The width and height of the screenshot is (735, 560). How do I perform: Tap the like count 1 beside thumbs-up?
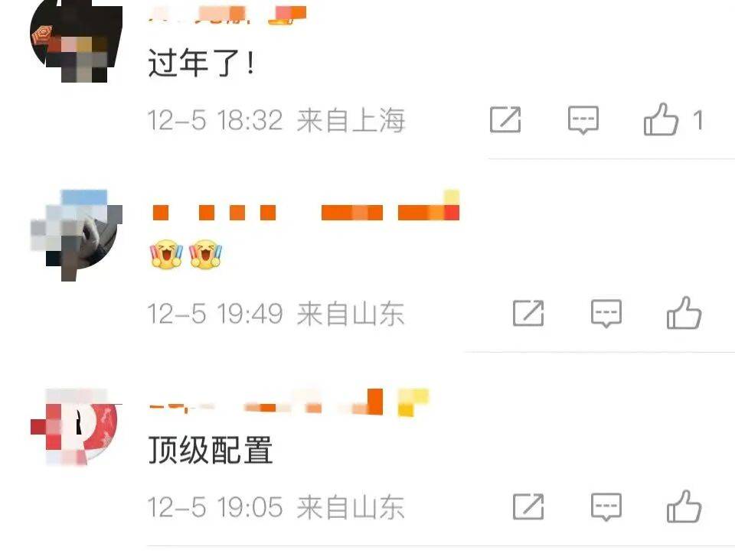pyautogui.click(x=698, y=120)
